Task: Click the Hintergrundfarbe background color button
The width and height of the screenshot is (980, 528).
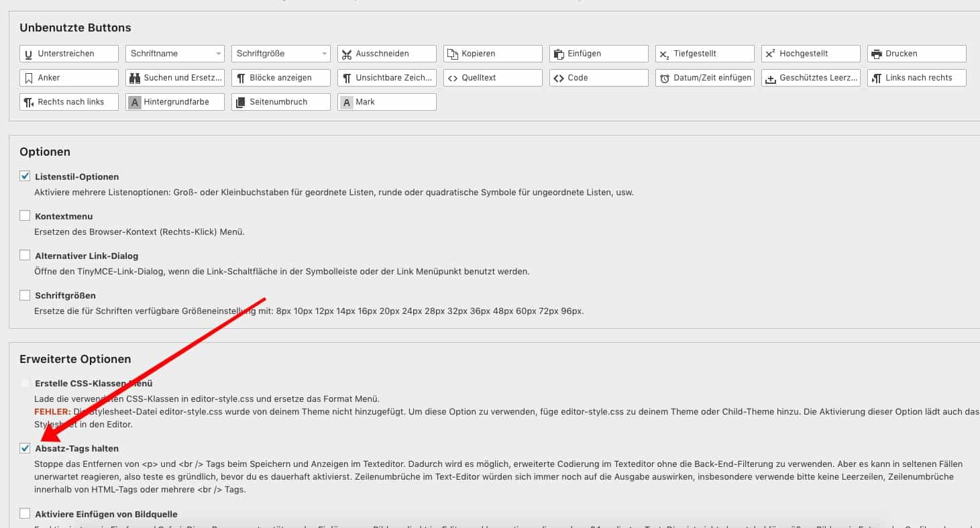Action: [174, 102]
